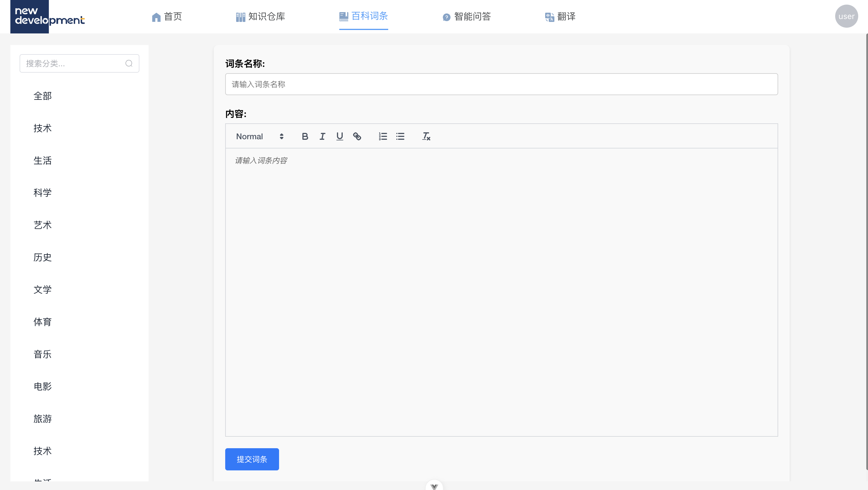The height and width of the screenshot is (490, 868).
Task: Apply a bullet list in the editor
Action: [400, 136]
